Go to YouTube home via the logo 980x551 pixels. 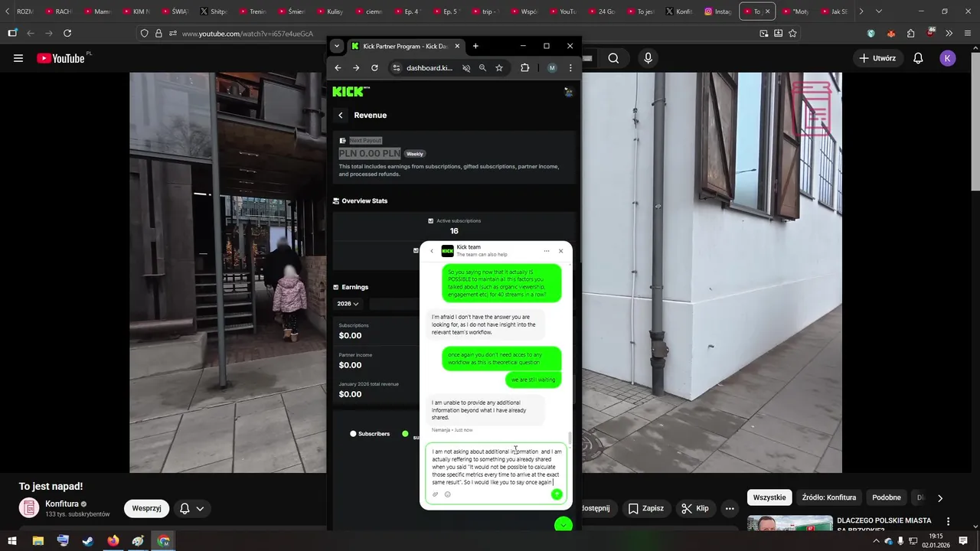click(61, 58)
